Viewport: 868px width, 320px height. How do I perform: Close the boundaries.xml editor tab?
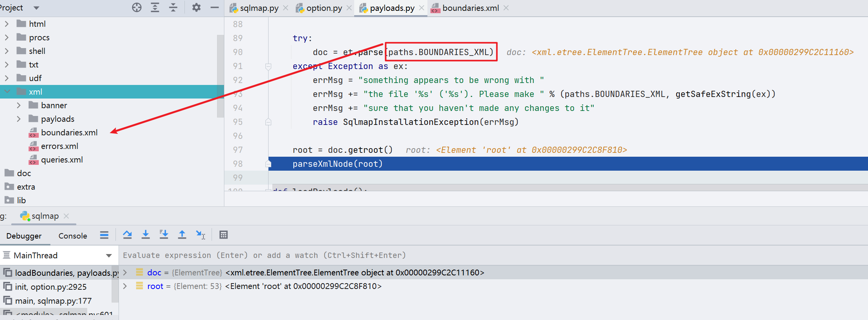[x=506, y=8]
